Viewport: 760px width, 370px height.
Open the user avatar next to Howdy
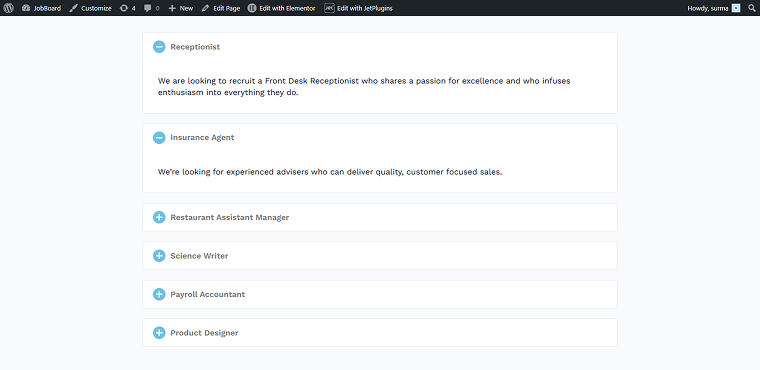tap(736, 8)
